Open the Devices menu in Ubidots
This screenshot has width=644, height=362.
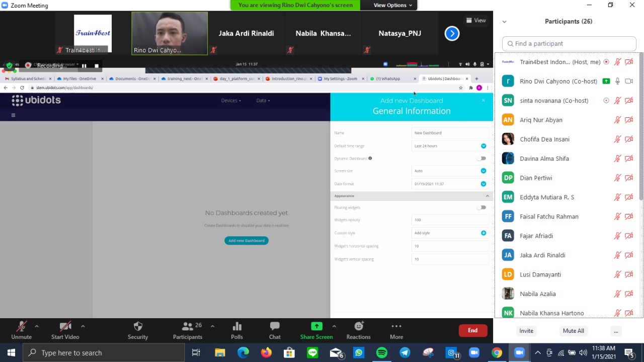pyautogui.click(x=231, y=101)
